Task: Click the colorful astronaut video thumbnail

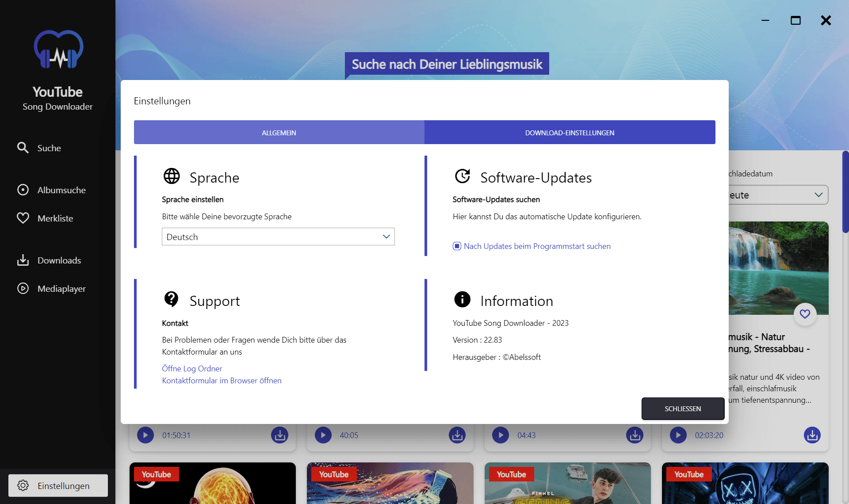Action: click(x=390, y=483)
